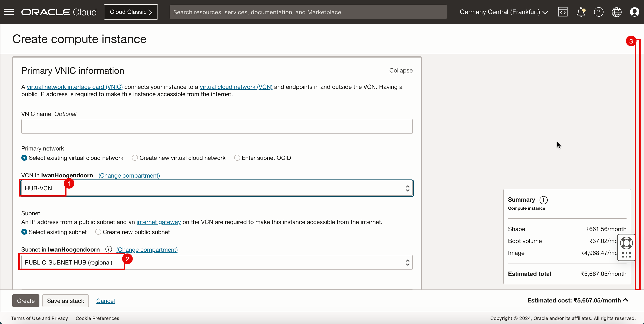Click Cloud Classic menu tab
The image size is (644, 324).
(131, 12)
